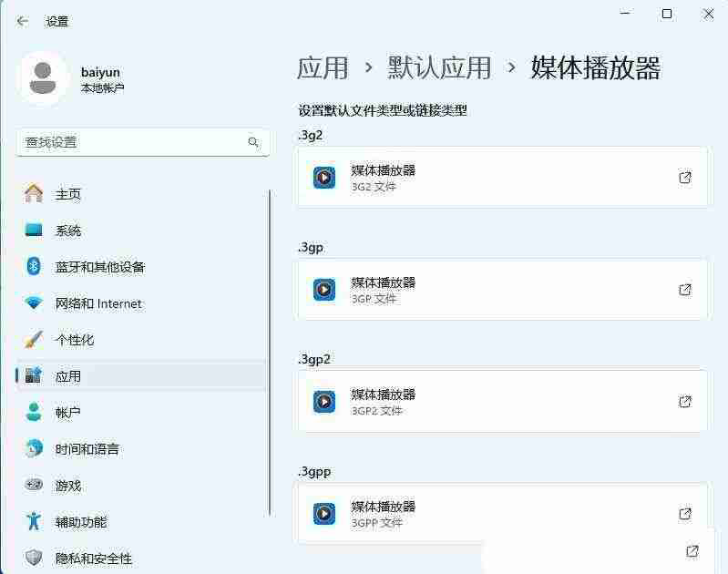Click the 应用 breadcrumb link
The image size is (728, 574).
[323, 67]
